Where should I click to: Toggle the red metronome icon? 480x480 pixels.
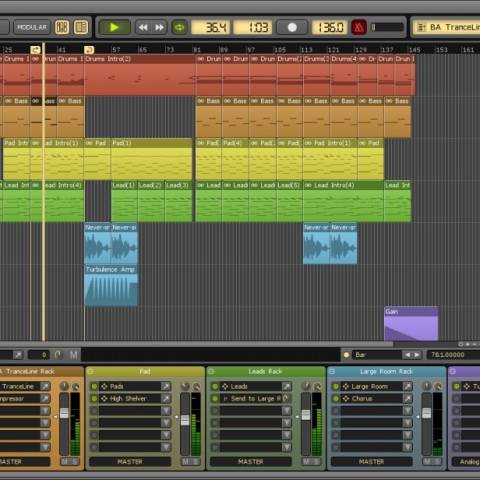[359, 27]
